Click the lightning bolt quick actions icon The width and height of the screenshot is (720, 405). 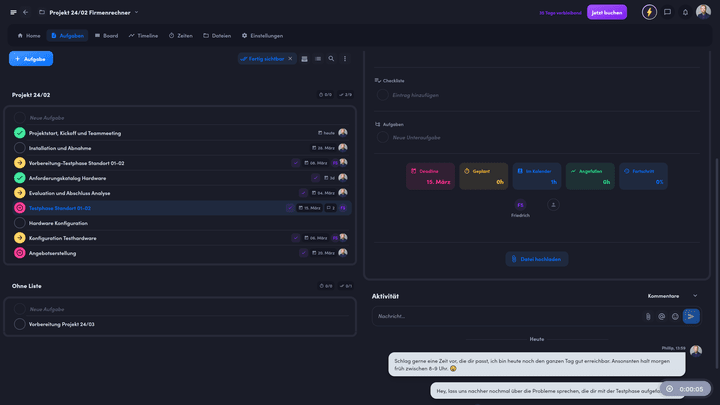650,12
